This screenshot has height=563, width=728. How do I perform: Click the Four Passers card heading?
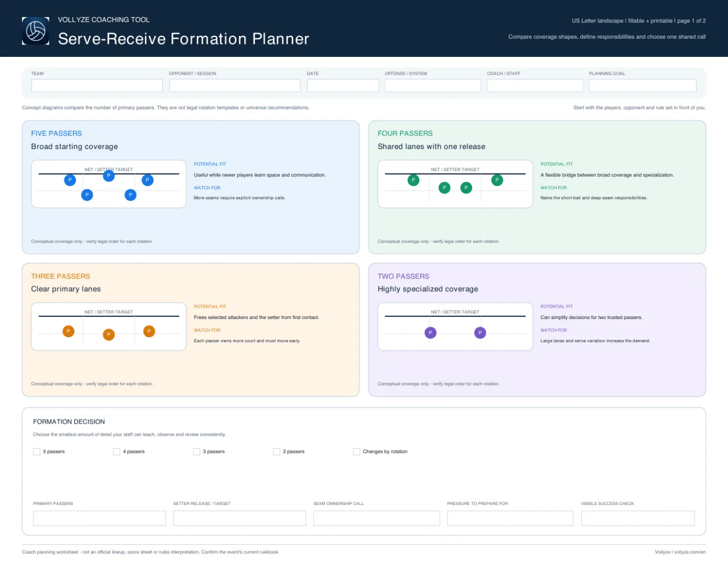coord(405,134)
